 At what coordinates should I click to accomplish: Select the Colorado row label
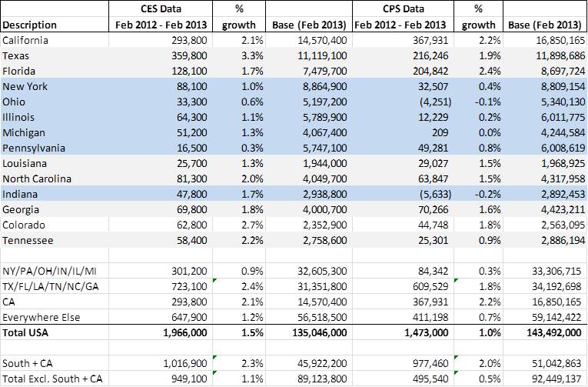[x=24, y=225]
